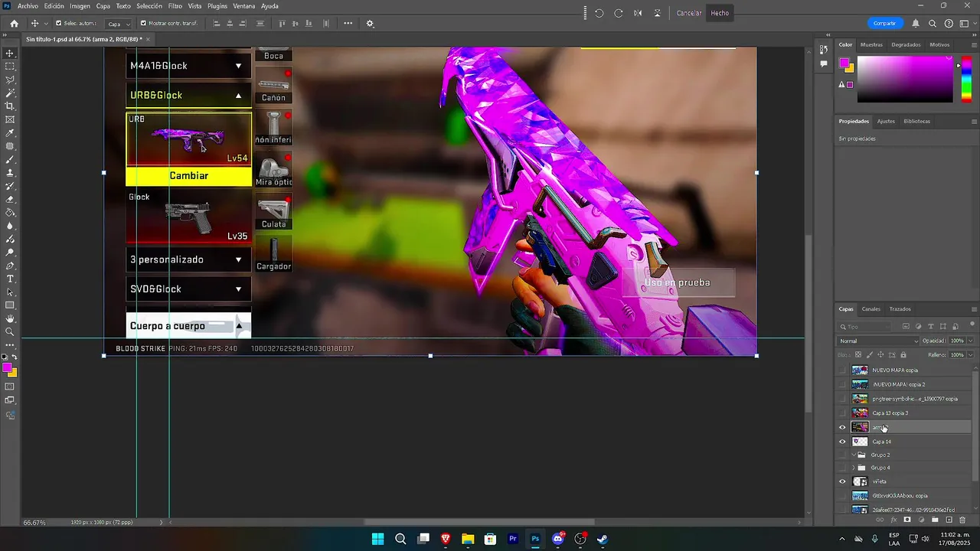Image resolution: width=980 pixels, height=551 pixels.
Task: Open the Opacidad dropdown arrow
Action: (x=970, y=341)
